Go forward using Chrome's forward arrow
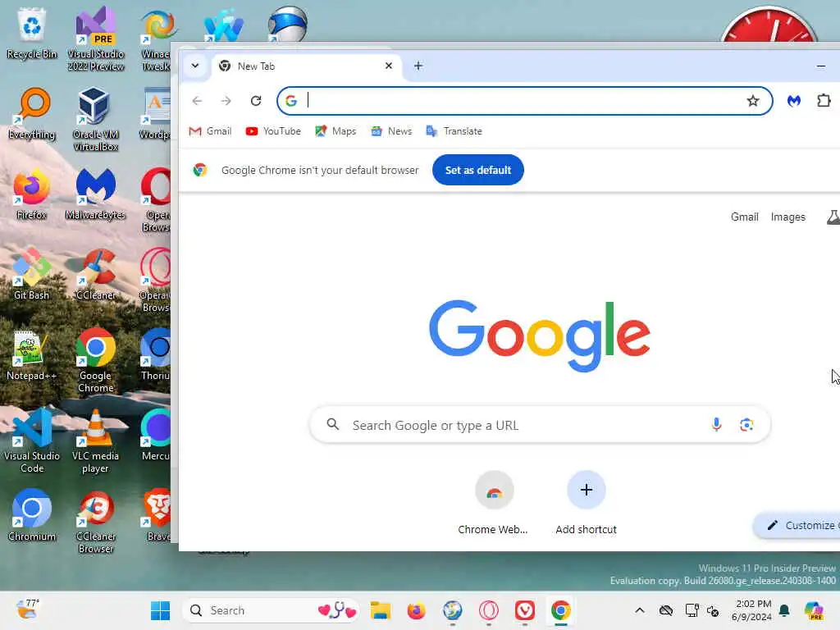The image size is (840, 630). (x=226, y=101)
